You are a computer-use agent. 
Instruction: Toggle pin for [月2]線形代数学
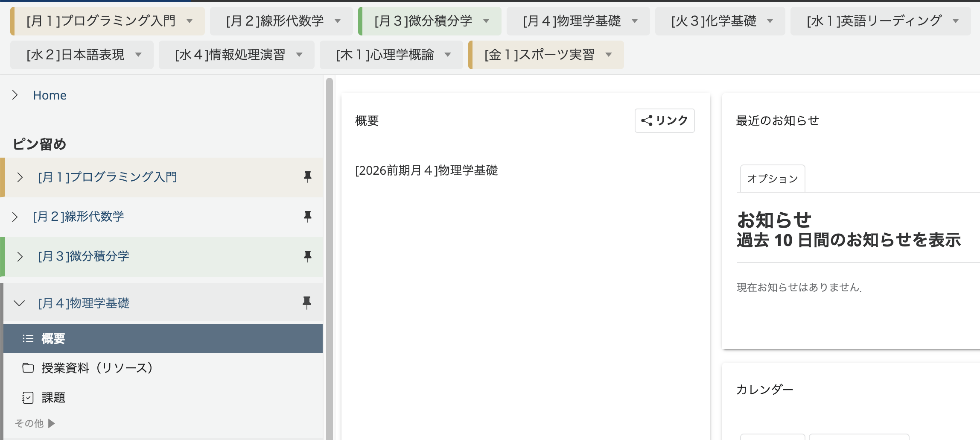tap(307, 217)
